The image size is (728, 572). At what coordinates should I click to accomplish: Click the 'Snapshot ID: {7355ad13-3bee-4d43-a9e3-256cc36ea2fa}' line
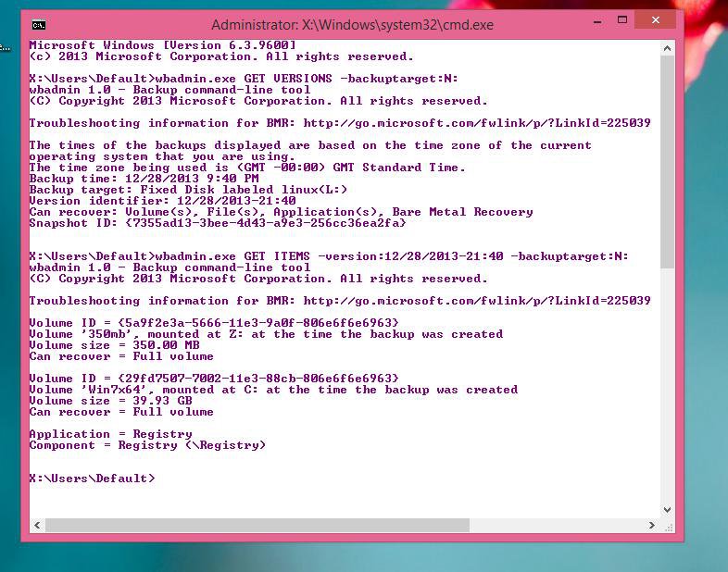218,223
